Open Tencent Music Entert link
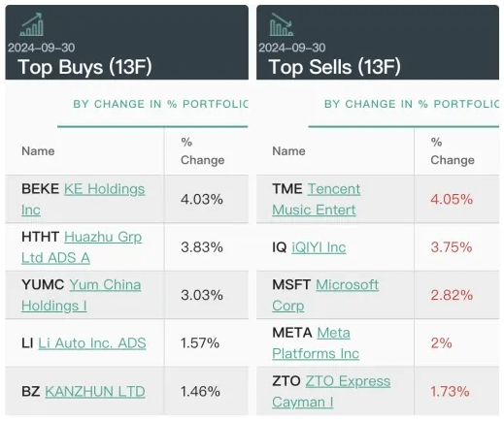Image resolution: width=504 pixels, height=422 pixels. pyautogui.click(x=317, y=199)
